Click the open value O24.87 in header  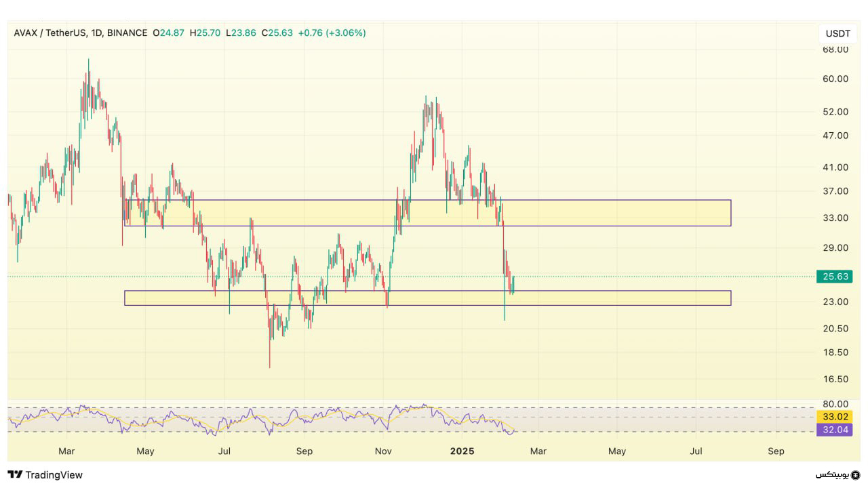pos(168,33)
